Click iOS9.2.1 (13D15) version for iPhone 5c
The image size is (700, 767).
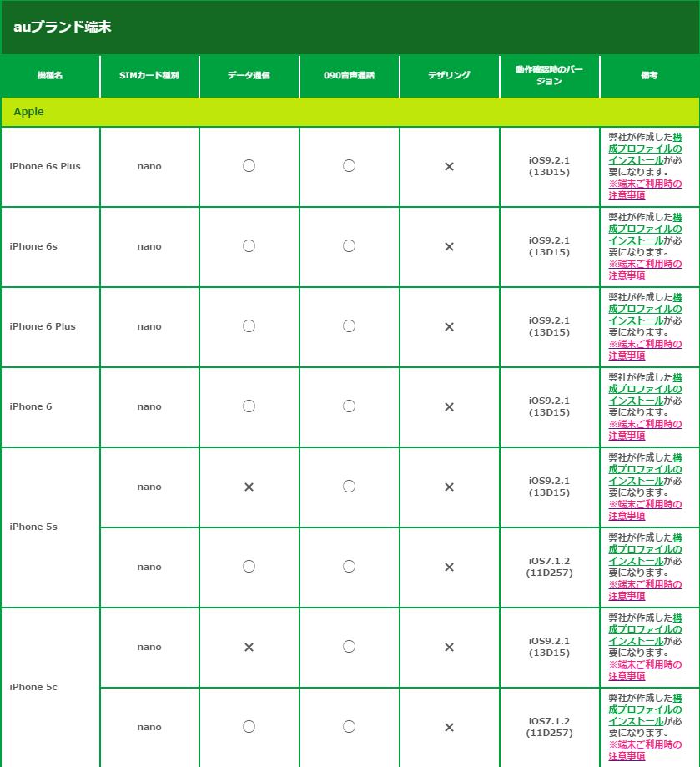click(550, 647)
